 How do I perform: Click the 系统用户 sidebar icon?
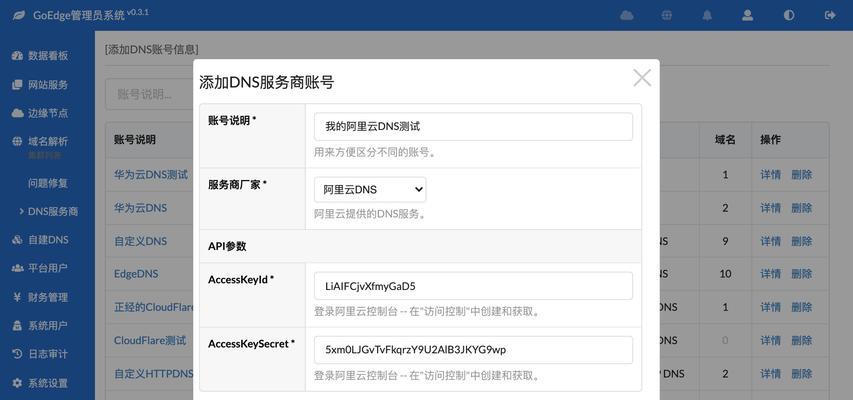coord(17,325)
